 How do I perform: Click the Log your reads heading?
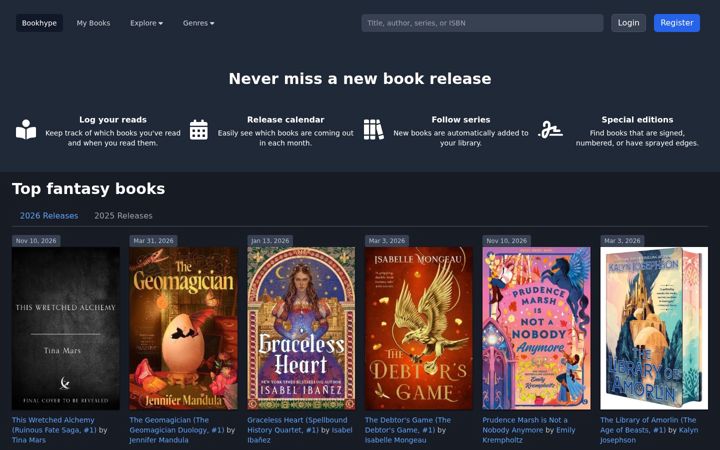tap(113, 120)
